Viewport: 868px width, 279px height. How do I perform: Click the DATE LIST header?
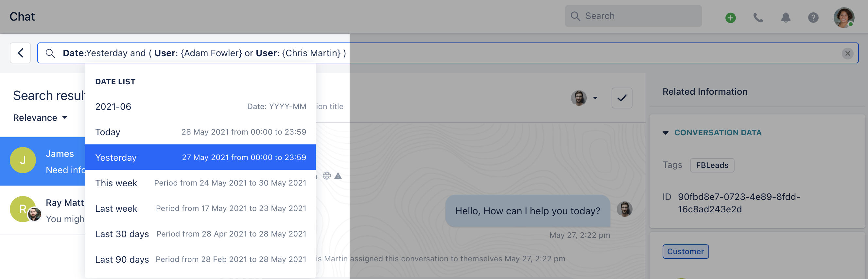115,82
